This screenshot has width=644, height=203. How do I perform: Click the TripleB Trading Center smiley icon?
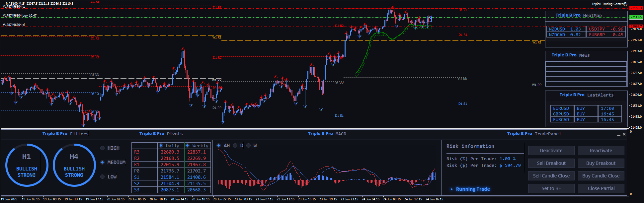[x=625, y=4]
